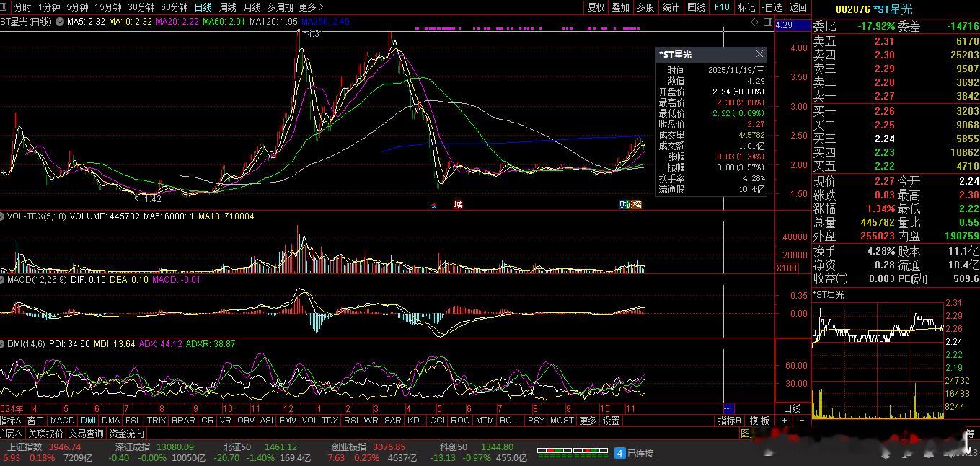Image resolution: width=980 pixels, height=466 pixels.
Task: Expand the 更多 periods dropdown
Action: pyautogui.click(x=310, y=7)
